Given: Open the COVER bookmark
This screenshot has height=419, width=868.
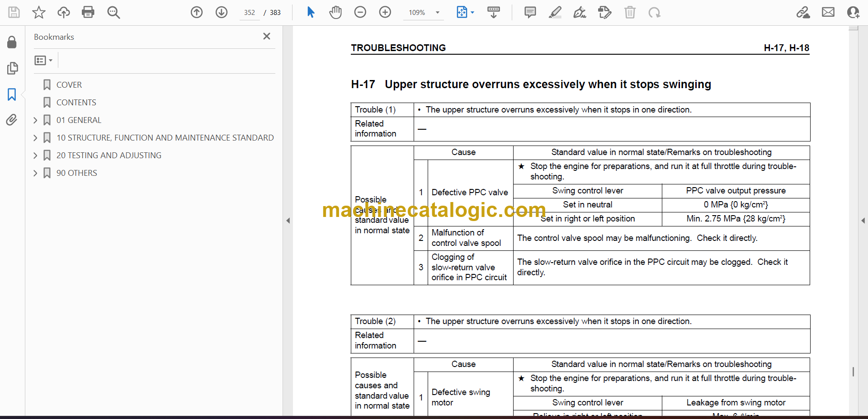Looking at the screenshot, I should (x=69, y=85).
